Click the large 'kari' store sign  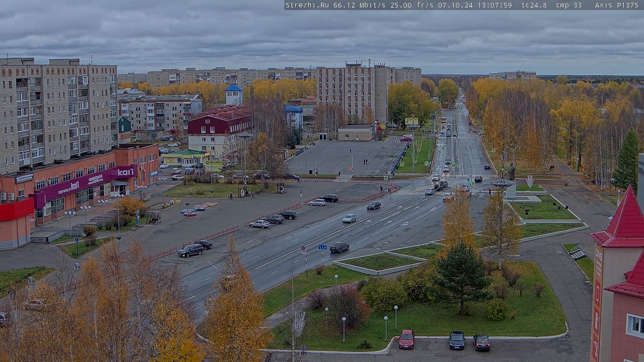[126, 172]
